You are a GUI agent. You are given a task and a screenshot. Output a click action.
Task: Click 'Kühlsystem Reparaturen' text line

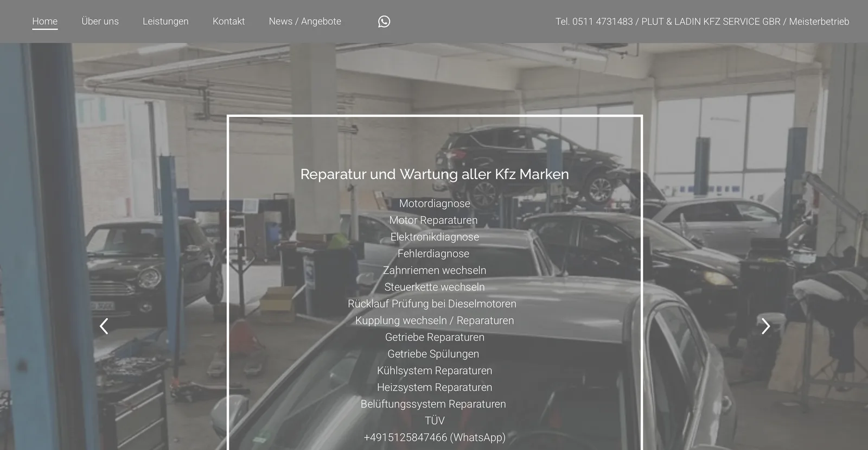tap(435, 371)
